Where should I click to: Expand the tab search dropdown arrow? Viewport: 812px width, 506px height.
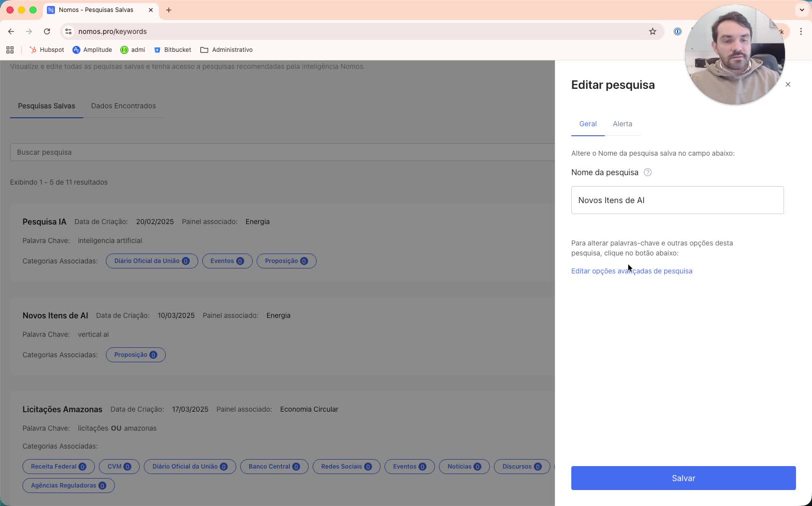pos(802,10)
